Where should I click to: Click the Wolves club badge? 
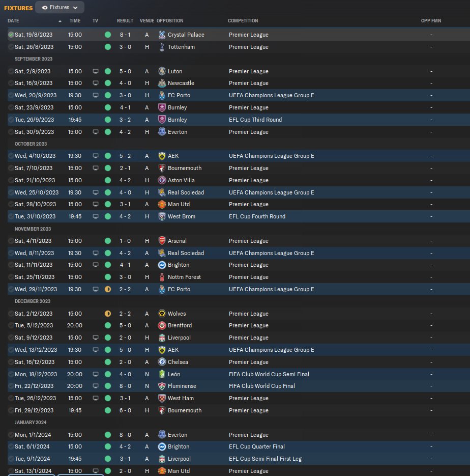point(162,314)
